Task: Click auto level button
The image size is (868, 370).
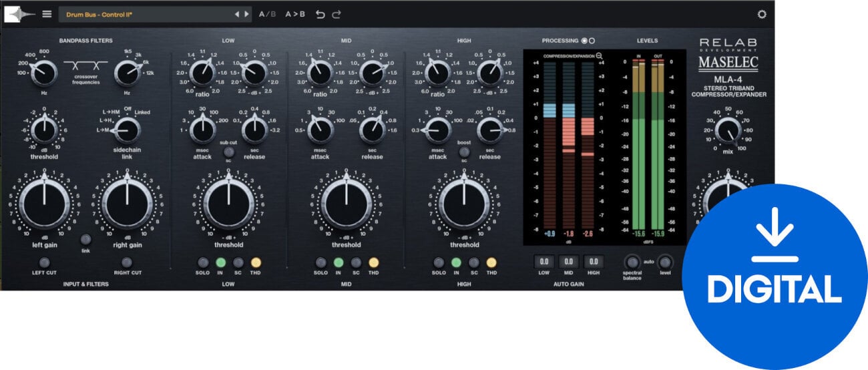Action: point(665,262)
